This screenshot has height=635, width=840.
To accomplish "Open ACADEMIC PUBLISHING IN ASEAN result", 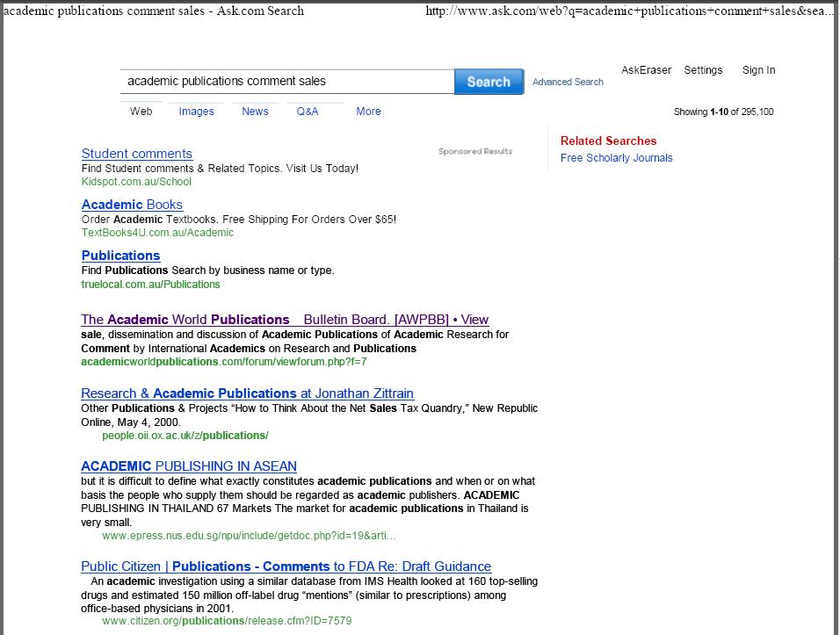I will [188, 466].
